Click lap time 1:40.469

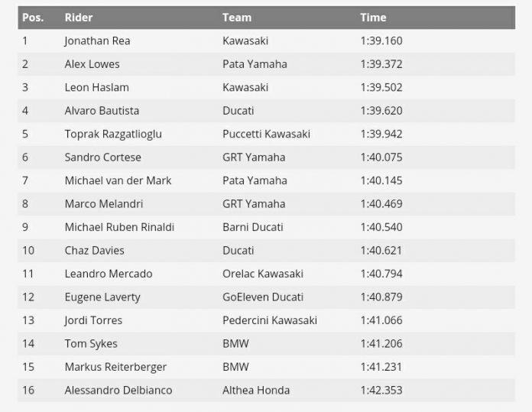(381, 204)
